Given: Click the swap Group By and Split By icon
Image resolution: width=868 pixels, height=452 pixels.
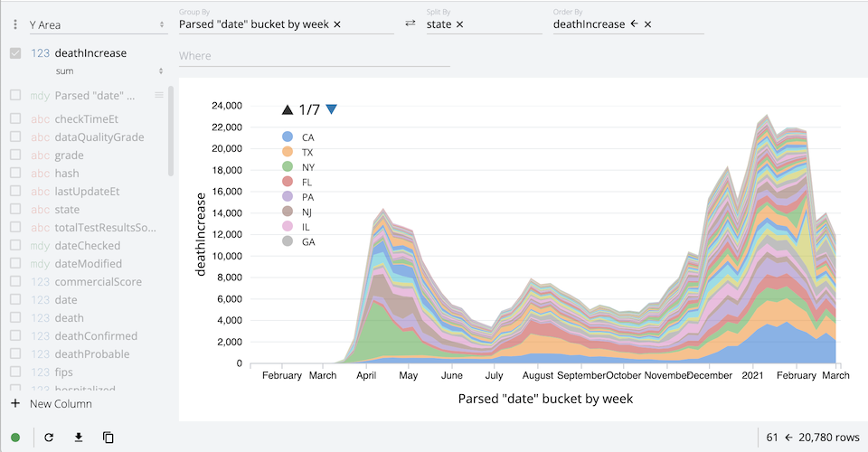Looking at the screenshot, I should (410, 24).
